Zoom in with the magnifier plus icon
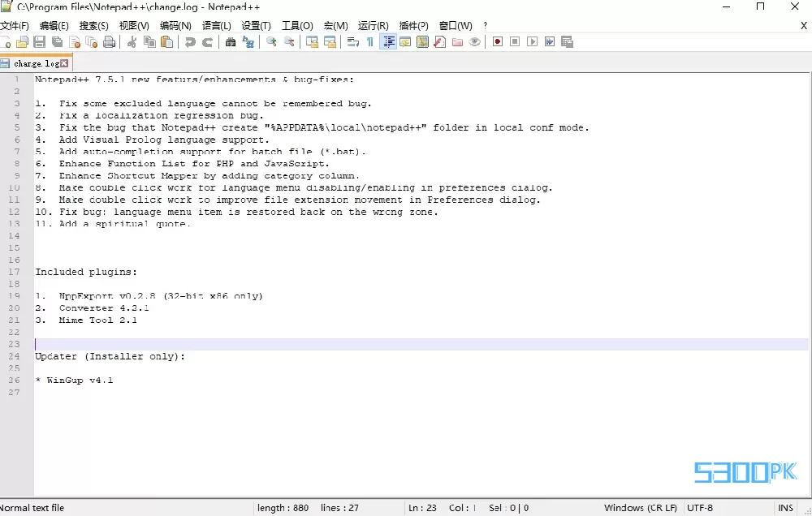 point(271,42)
